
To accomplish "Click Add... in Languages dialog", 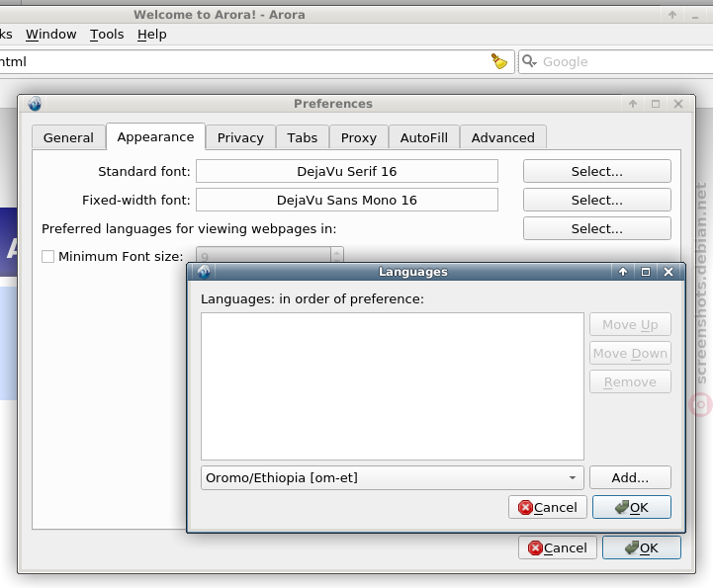I will click(630, 477).
